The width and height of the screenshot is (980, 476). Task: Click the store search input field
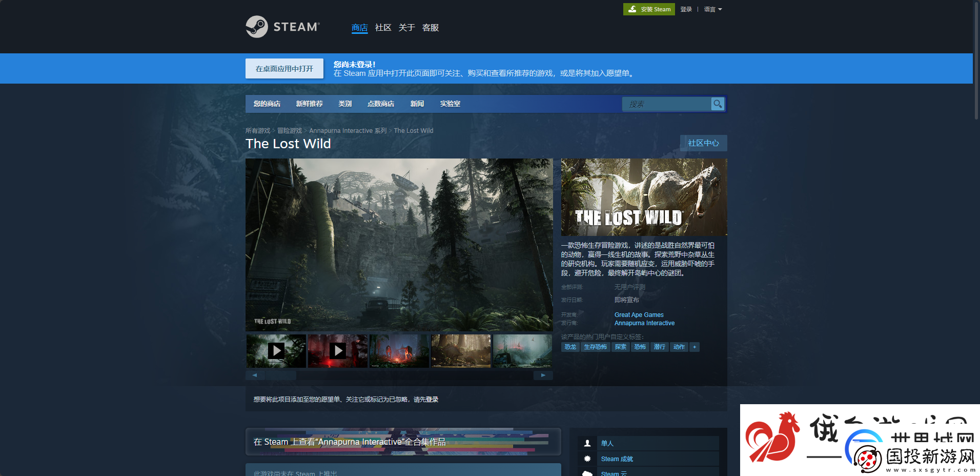(667, 104)
